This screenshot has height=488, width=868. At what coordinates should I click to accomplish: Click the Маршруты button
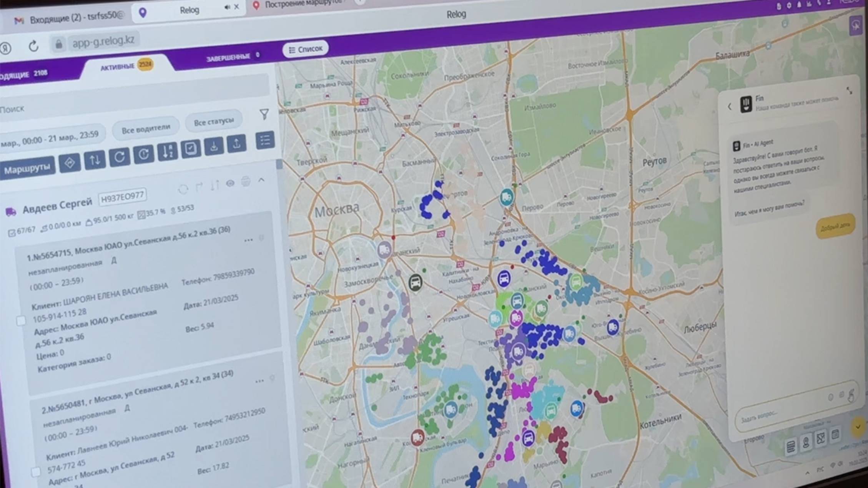pyautogui.click(x=27, y=169)
